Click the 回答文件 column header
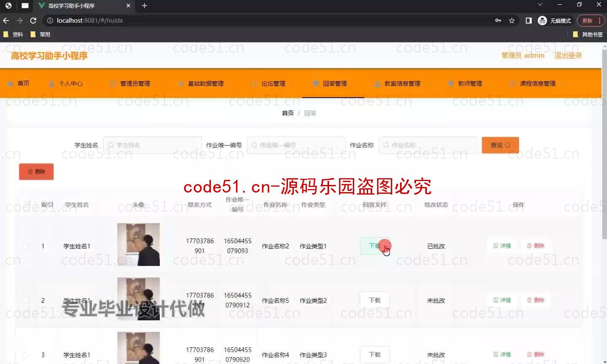Viewport: 607px width, 364px height. (x=374, y=205)
